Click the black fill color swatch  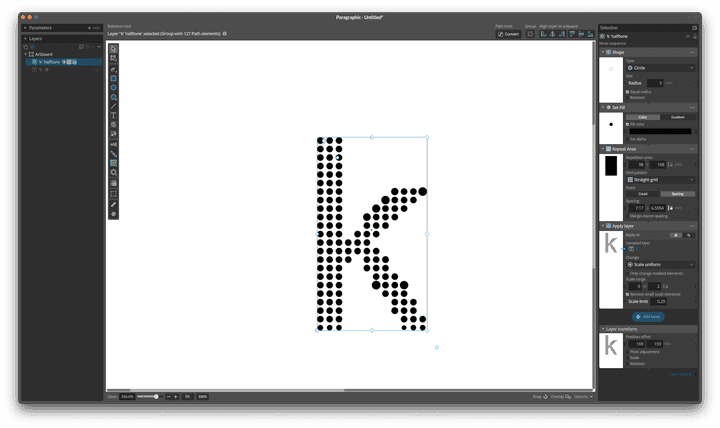pos(660,131)
